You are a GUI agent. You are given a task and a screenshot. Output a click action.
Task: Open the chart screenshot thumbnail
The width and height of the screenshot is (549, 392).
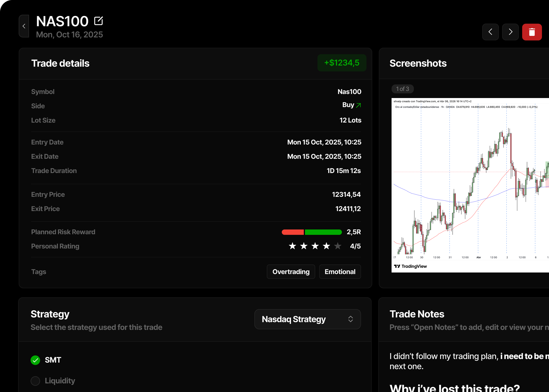pyautogui.click(x=470, y=185)
